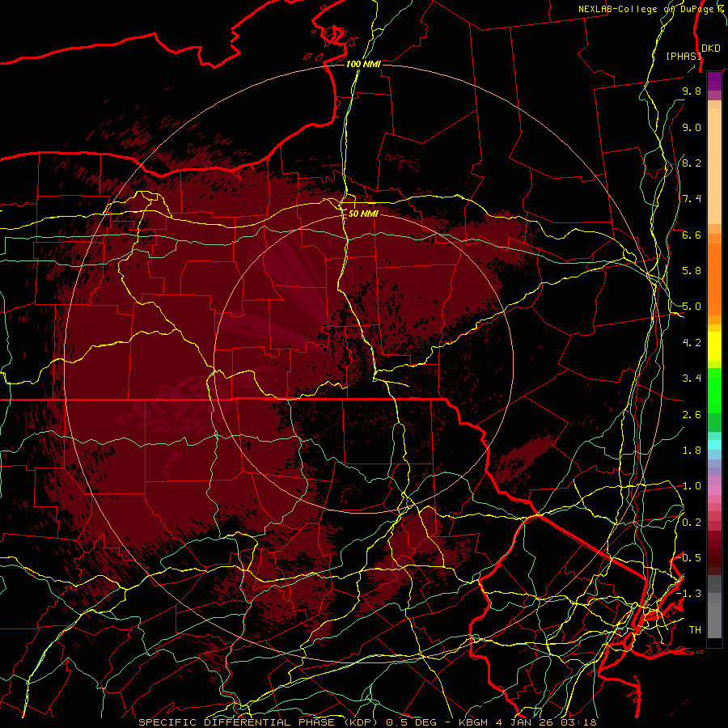
Task: Click the 8.2 value on the color scale
Action: tap(692, 163)
